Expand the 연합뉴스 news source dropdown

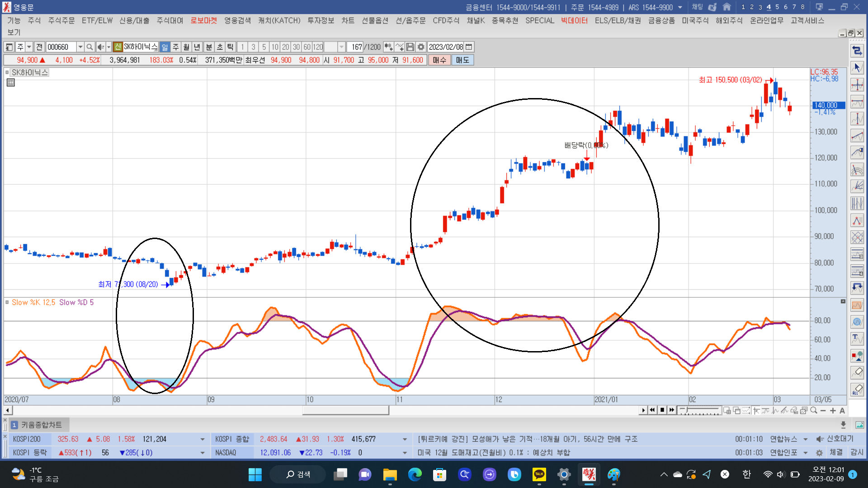[x=805, y=439]
